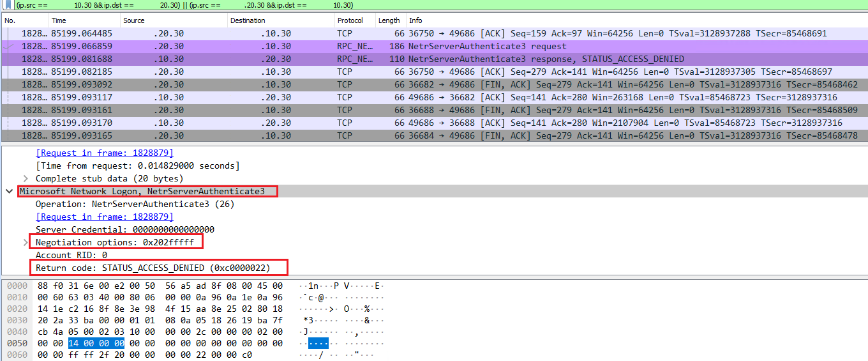Open Request in frame link above Time from request
Screen dimensions: 868x361
click(x=105, y=153)
